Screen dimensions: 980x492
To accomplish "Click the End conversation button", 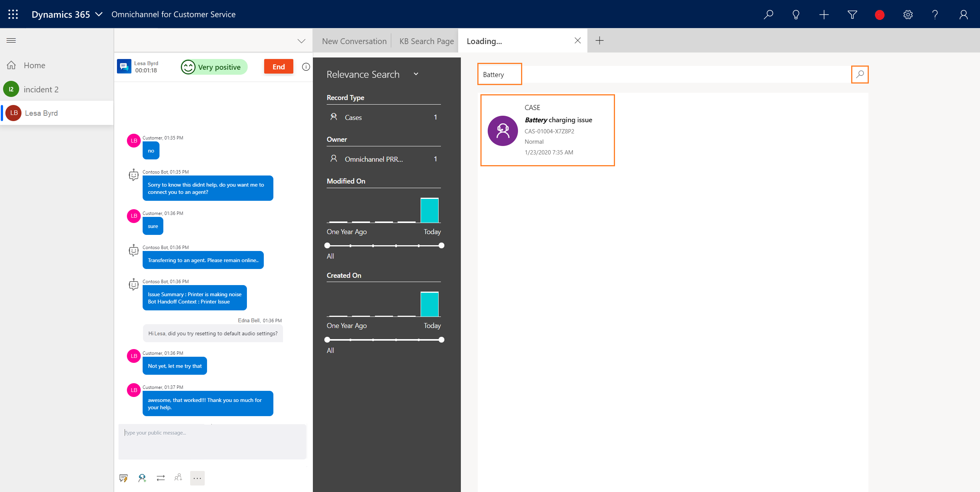I will coord(278,66).
